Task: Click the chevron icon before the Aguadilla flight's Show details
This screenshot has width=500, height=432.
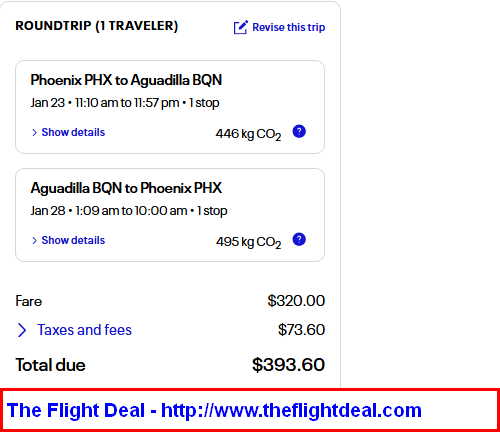Action: click(x=34, y=240)
